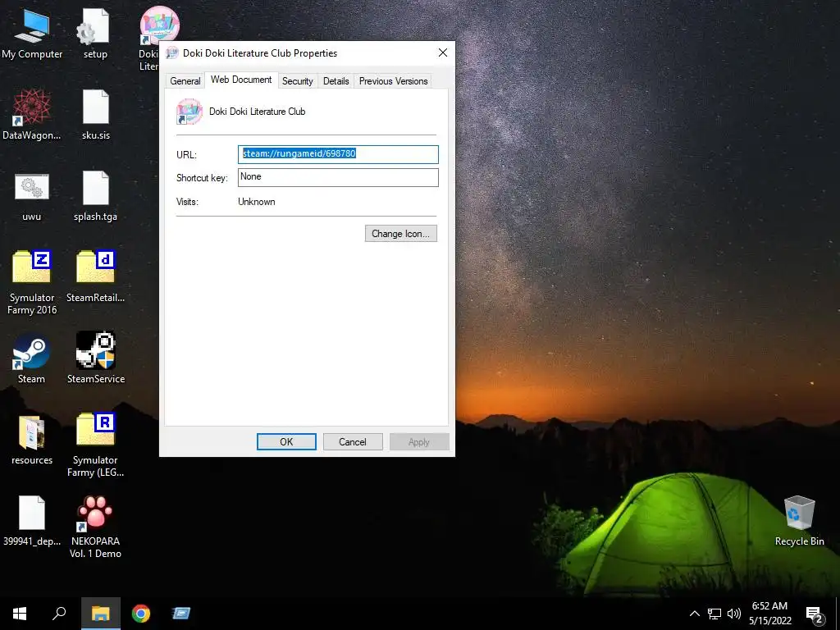Screen dimensions: 840x630
Task: Click the Change Icon... button
Action: point(400,234)
